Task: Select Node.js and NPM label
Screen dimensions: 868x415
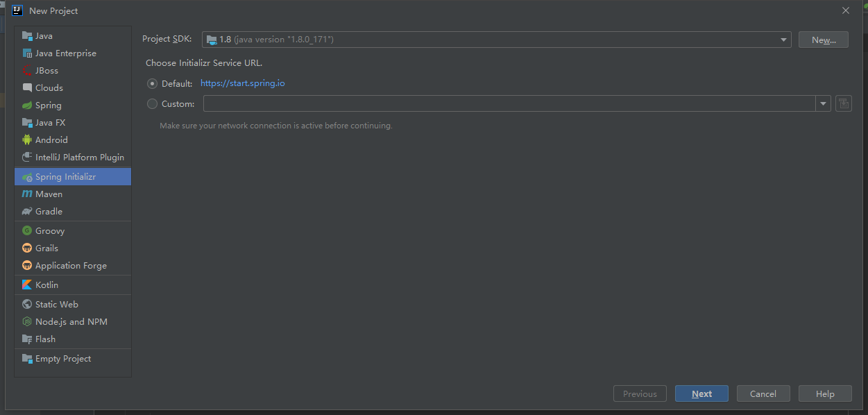Action: pos(71,322)
